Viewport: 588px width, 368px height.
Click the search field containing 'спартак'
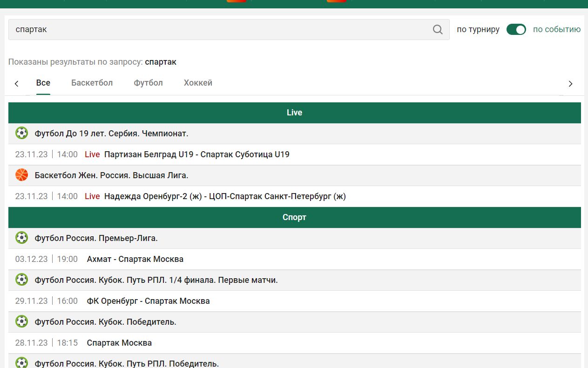pyautogui.click(x=229, y=29)
